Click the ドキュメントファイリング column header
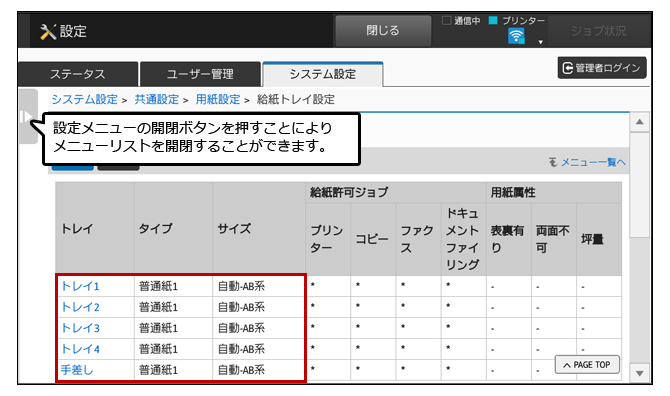The width and height of the screenshot is (670, 396). pyautogui.click(x=463, y=239)
